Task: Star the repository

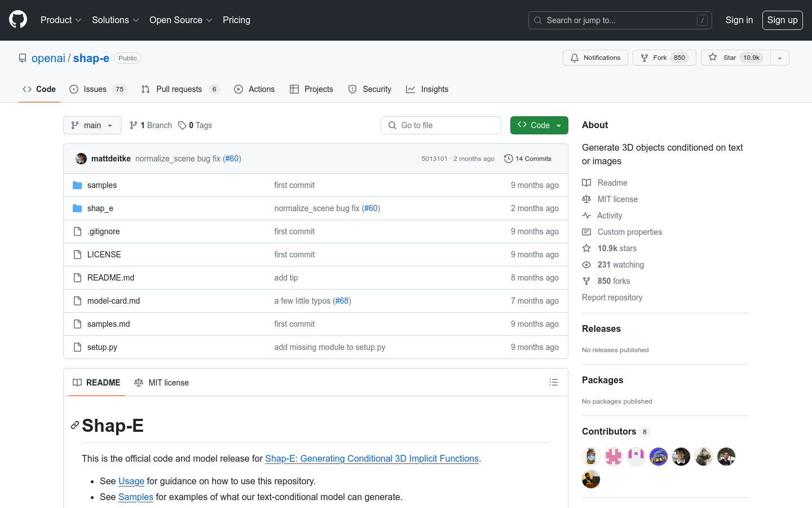Action: [x=736, y=58]
